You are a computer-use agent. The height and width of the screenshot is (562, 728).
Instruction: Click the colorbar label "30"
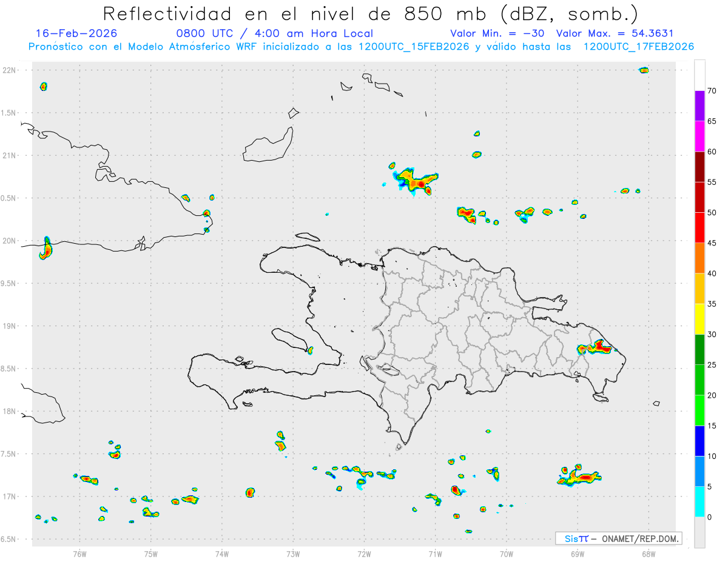712,335
